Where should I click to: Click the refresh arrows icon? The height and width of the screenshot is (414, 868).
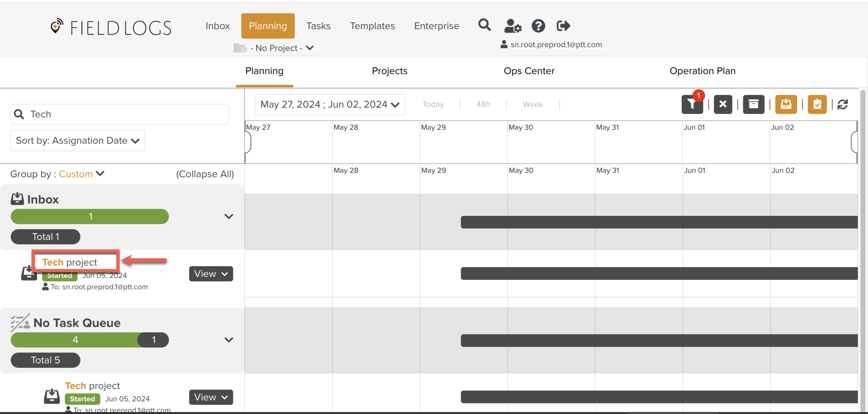[843, 104]
